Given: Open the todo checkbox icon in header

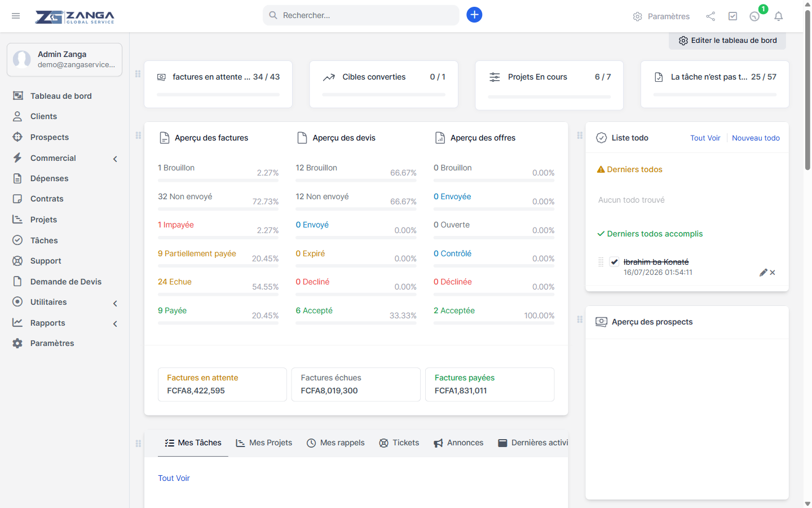Looking at the screenshot, I should [x=732, y=16].
